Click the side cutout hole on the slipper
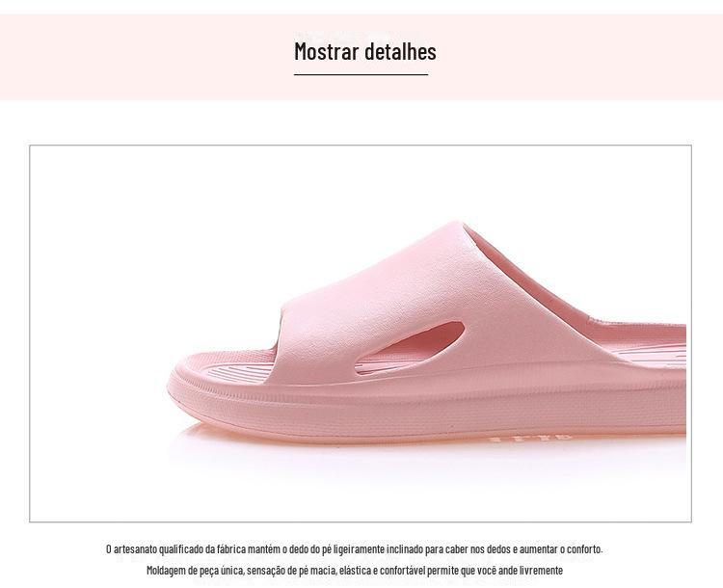 tap(411, 347)
